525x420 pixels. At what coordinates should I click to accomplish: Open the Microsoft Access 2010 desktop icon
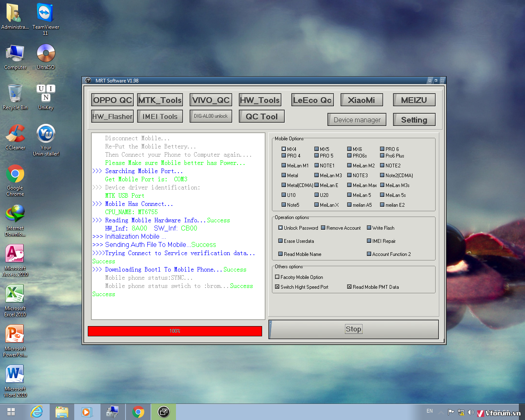(15, 260)
